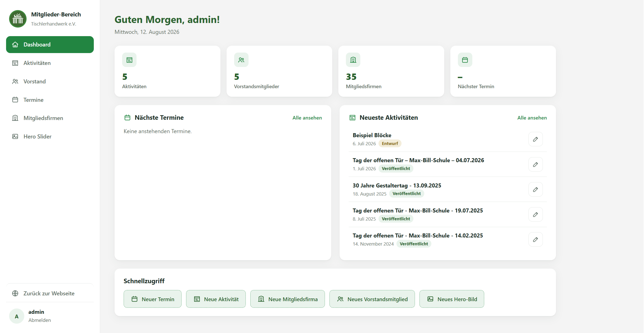
Task: Click the Schnellzugriff heading
Action: (144, 281)
